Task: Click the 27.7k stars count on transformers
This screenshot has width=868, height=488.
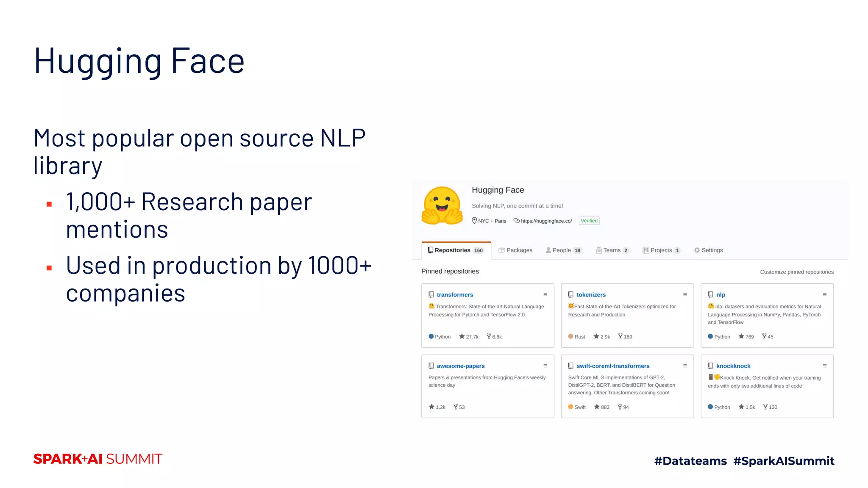Action: 469,337
